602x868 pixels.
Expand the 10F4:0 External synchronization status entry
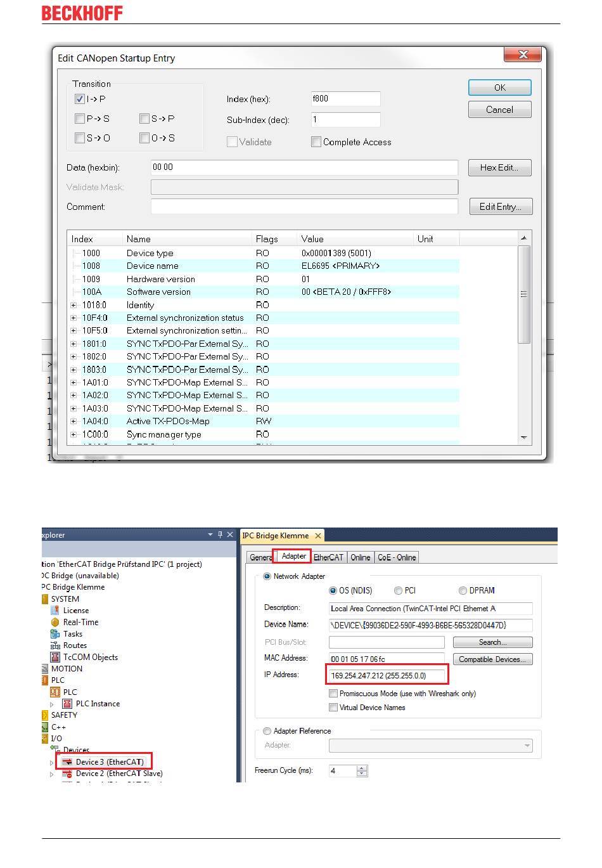click(x=74, y=318)
